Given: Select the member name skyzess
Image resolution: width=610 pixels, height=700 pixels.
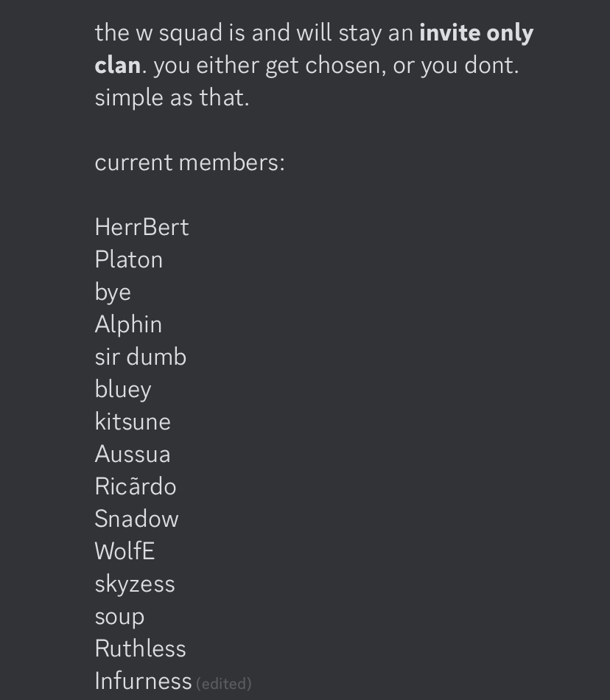Looking at the screenshot, I should point(135,584).
